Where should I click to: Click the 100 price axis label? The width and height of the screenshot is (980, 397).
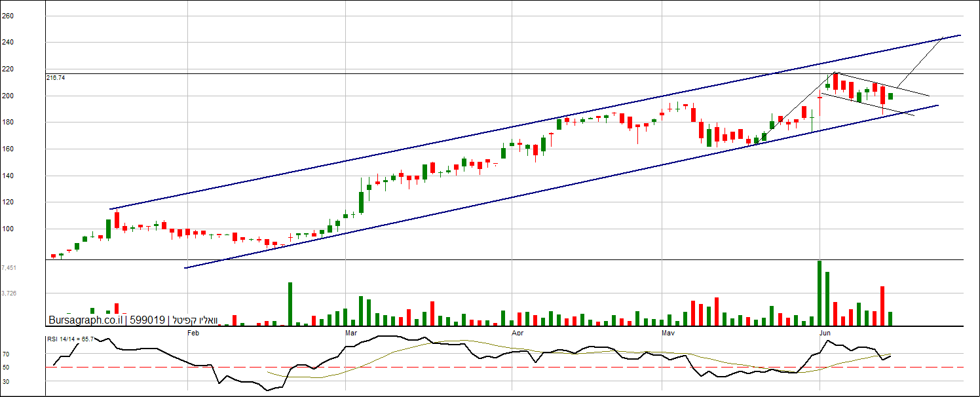click(8, 229)
